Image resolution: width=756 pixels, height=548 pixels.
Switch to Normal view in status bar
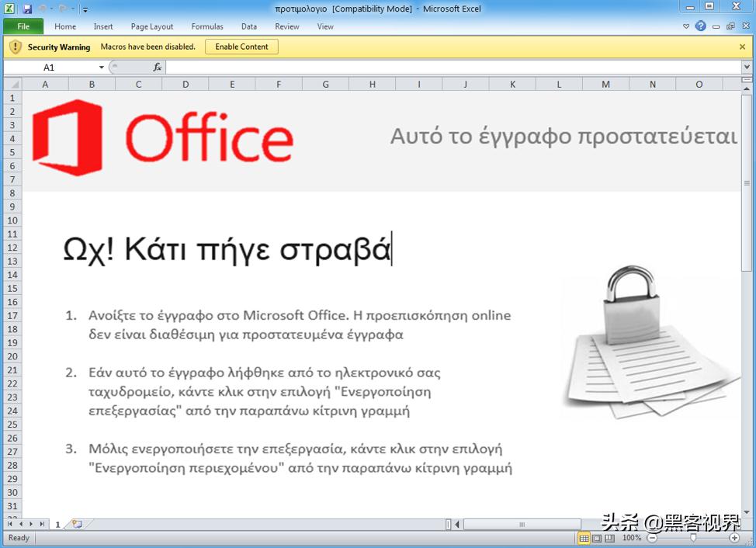pyautogui.click(x=584, y=538)
